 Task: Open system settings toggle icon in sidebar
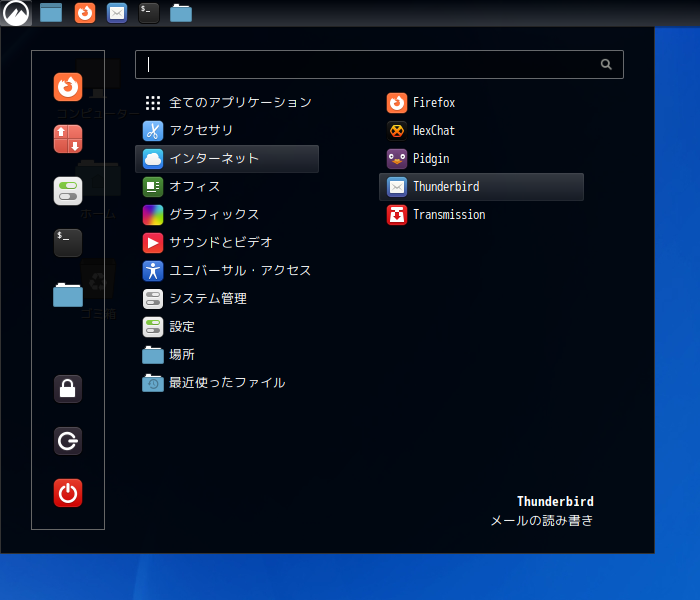68,191
